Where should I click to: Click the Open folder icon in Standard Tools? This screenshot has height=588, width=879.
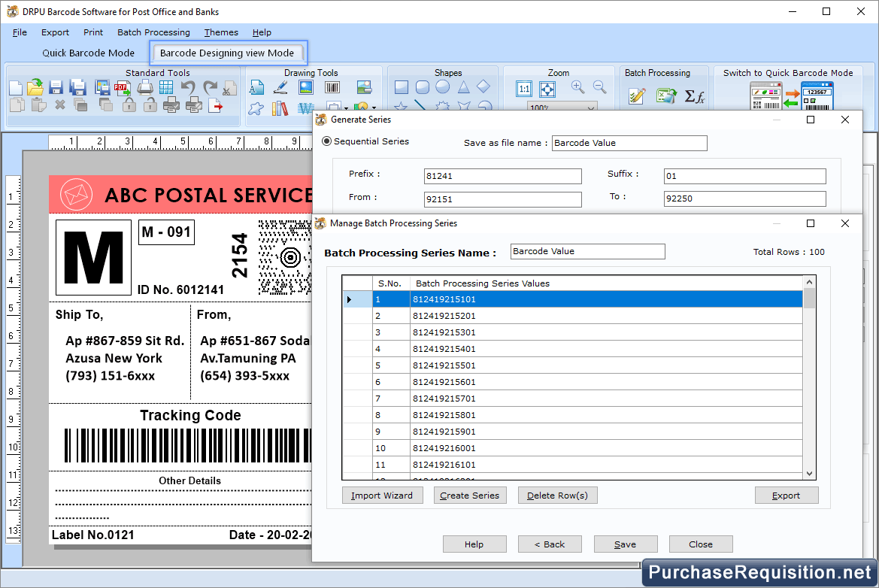tap(35, 87)
